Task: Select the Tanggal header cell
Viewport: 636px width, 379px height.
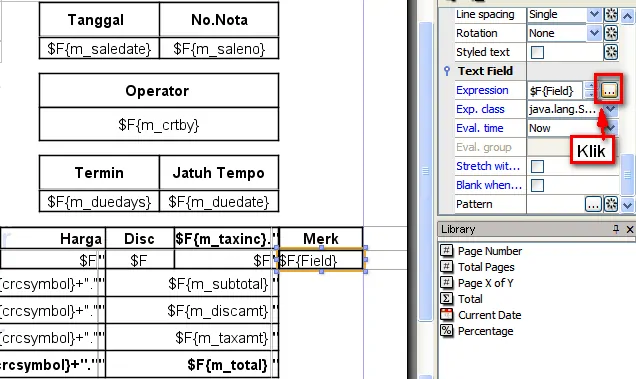Action: tap(99, 19)
